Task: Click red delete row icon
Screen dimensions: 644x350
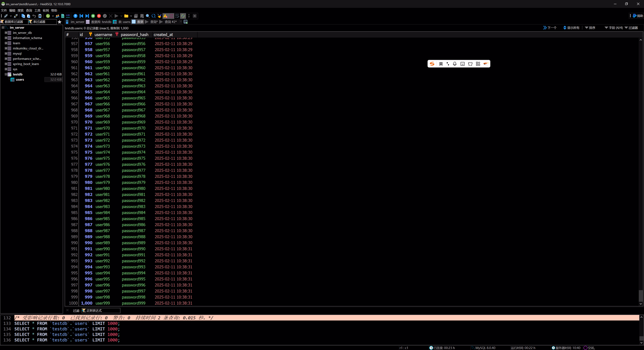Action: (99, 16)
